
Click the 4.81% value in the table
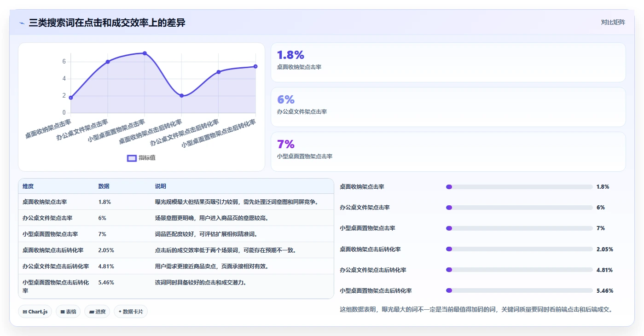point(106,266)
